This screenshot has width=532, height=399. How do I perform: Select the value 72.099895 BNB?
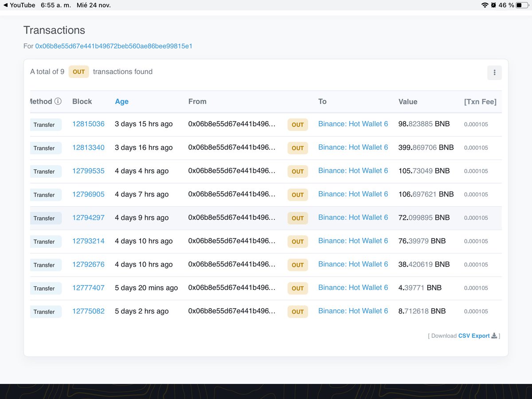tap(424, 218)
